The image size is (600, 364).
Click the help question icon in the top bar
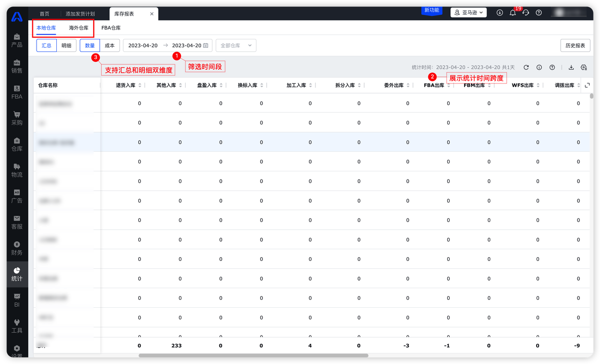[539, 13]
